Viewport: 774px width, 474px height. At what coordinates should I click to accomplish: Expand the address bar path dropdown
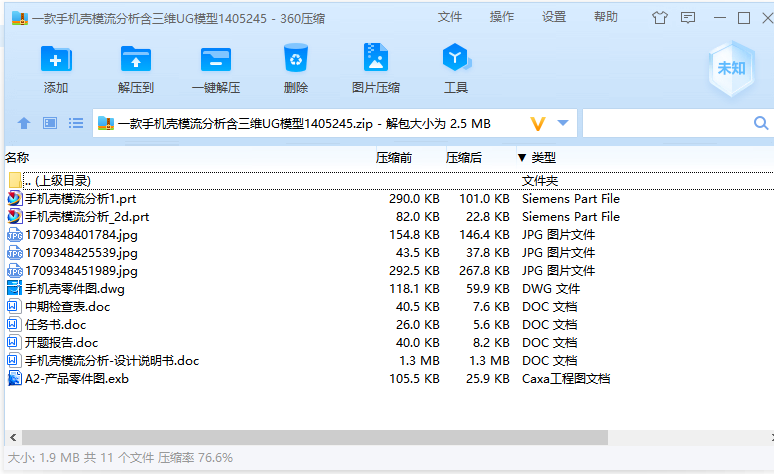pyautogui.click(x=563, y=123)
